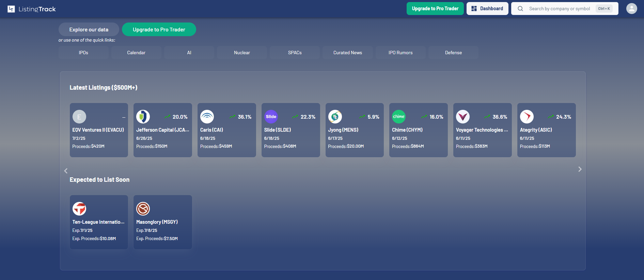The width and height of the screenshot is (644, 280).
Task: Click the Masonglory company logo
Action: coord(143,209)
